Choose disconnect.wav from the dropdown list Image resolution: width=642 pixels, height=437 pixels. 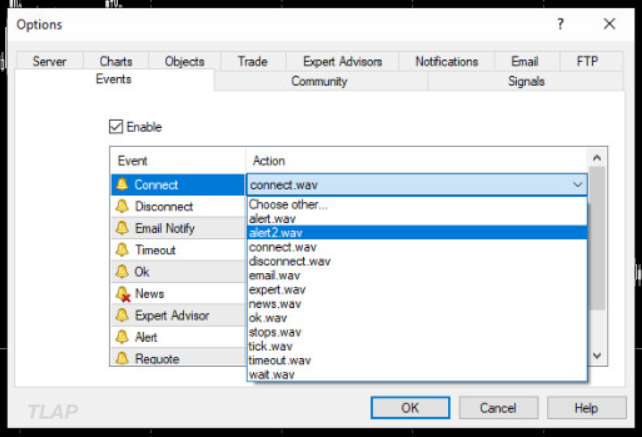(x=417, y=261)
